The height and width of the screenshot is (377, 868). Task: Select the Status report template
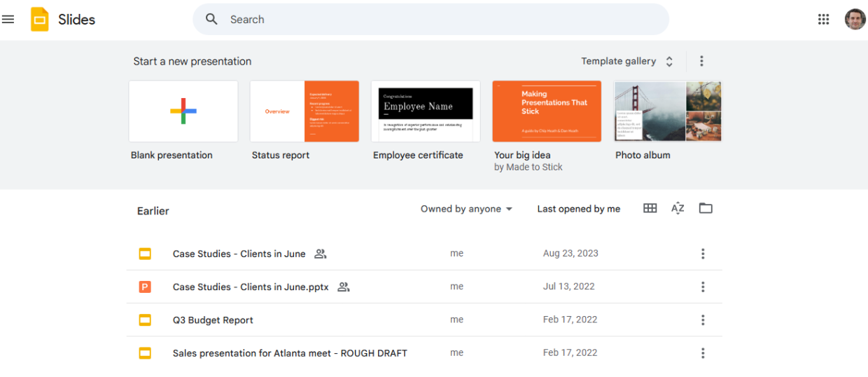(x=304, y=111)
